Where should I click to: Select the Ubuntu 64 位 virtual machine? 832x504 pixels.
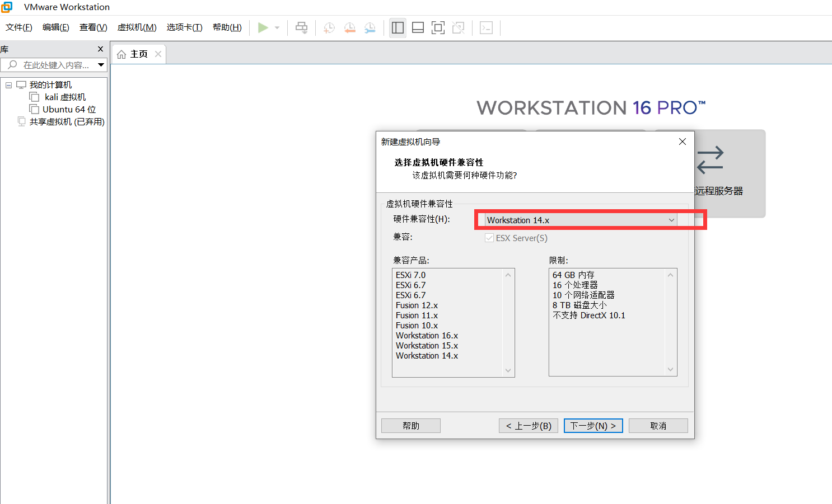(x=69, y=110)
